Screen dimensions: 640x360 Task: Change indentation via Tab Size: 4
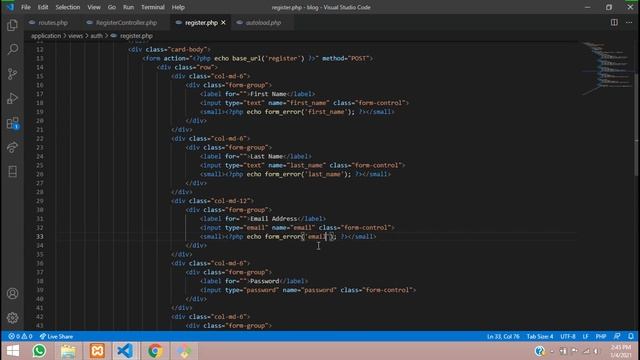(540, 336)
